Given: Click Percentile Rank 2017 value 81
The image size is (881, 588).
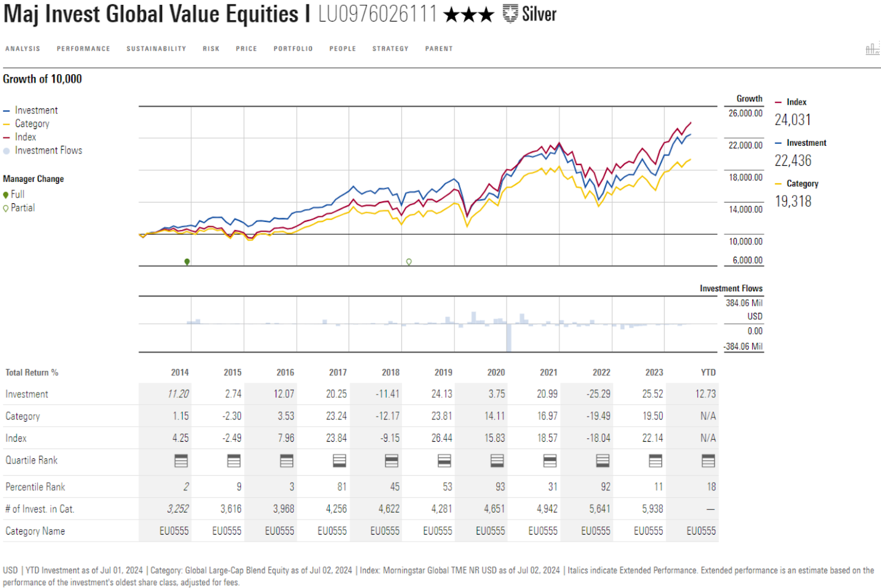Looking at the screenshot, I should pyautogui.click(x=342, y=487).
